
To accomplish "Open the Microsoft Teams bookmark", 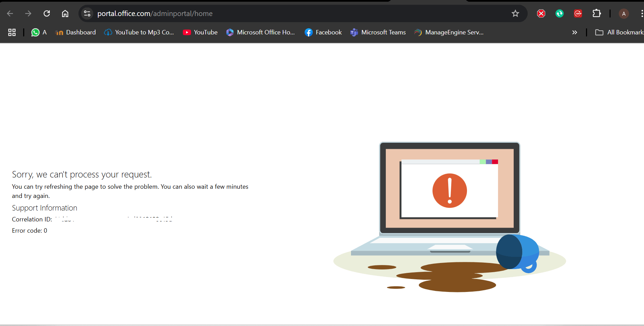I will point(378,32).
